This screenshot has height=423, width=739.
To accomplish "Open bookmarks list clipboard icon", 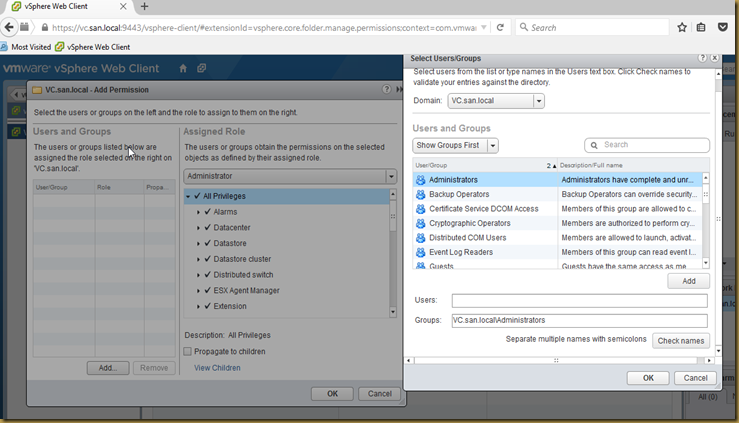I will tap(701, 27).
